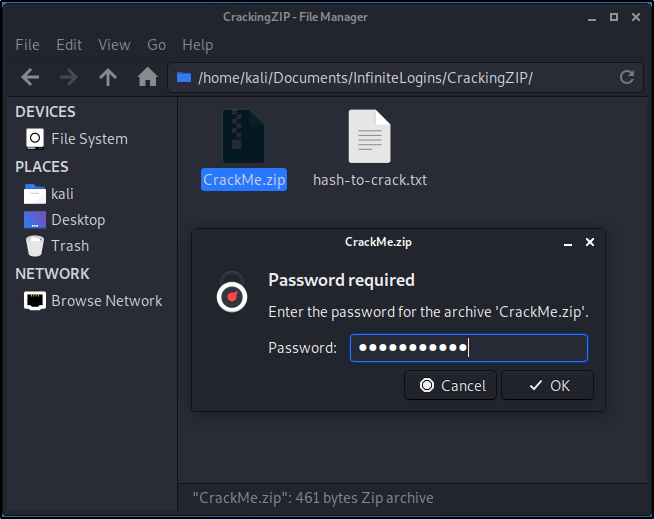Select the CrackMe.zip archive icon

(x=244, y=137)
